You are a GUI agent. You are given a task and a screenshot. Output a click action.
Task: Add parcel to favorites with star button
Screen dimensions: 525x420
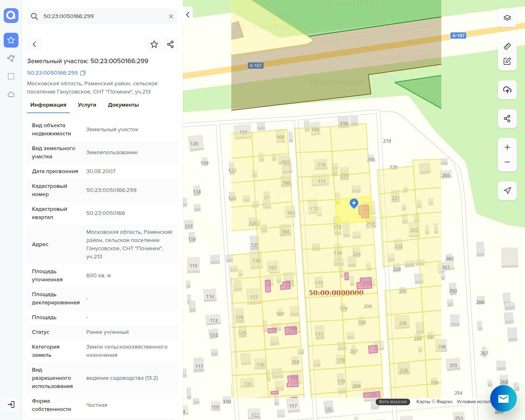[154, 44]
